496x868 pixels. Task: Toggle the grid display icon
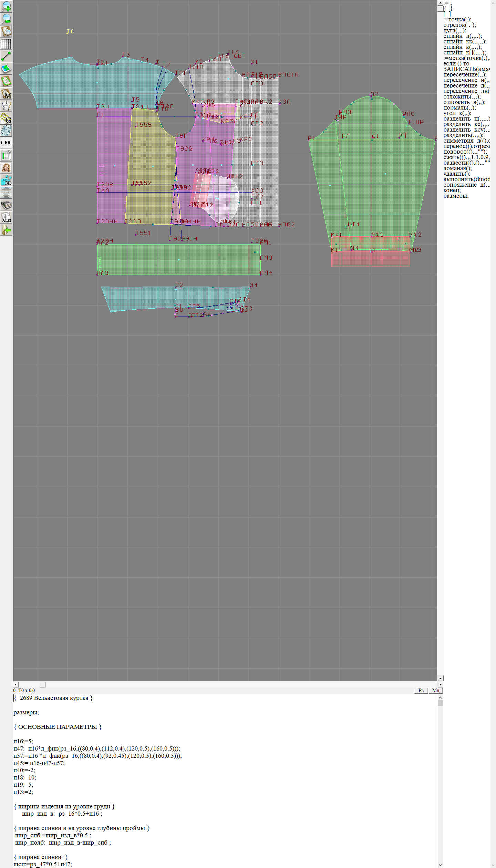6,44
